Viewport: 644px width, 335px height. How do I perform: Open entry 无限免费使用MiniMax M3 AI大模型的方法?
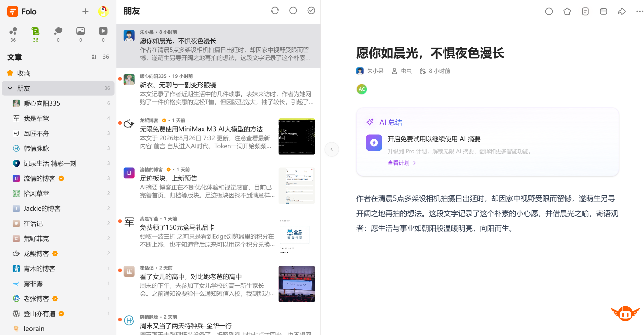click(218, 136)
